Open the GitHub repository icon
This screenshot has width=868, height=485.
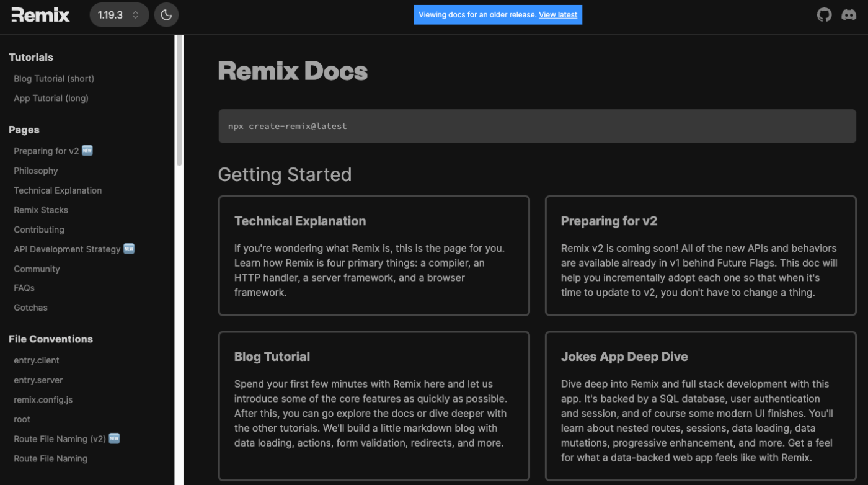[x=824, y=15]
